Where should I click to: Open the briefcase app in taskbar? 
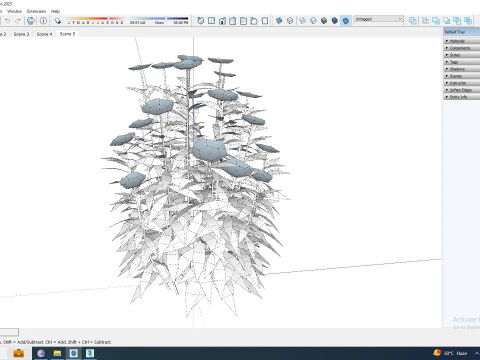(18, 353)
